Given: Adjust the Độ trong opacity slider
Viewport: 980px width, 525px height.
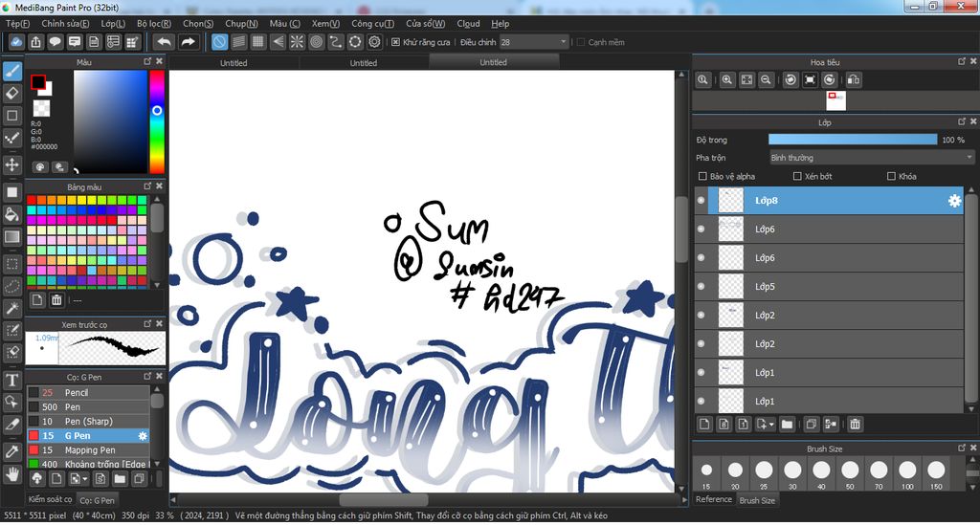Looking at the screenshot, I should pos(853,140).
